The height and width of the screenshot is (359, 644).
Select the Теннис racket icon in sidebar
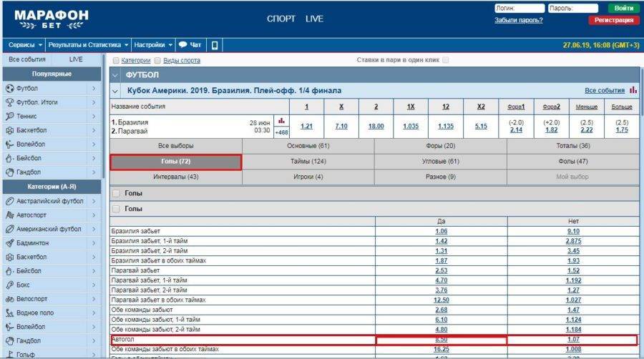tap(10, 117)
